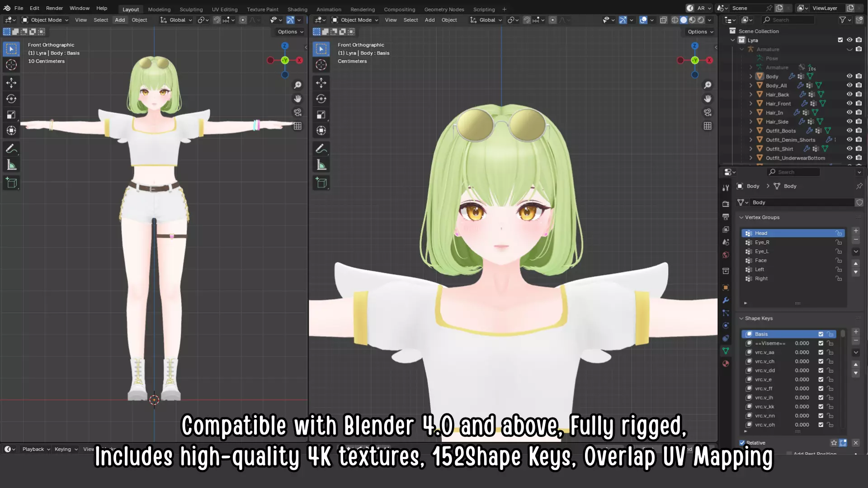Image resolution: width=868 pixels, height=488 pixels.
Task: Select the Annotate tool in left viewport
Action: coord(11,149)
